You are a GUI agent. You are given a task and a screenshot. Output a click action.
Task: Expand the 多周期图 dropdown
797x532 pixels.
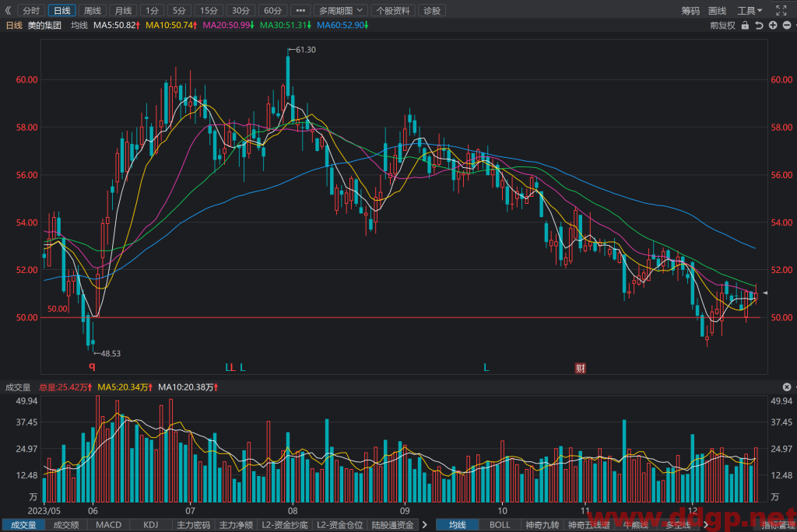coord(341,11)
